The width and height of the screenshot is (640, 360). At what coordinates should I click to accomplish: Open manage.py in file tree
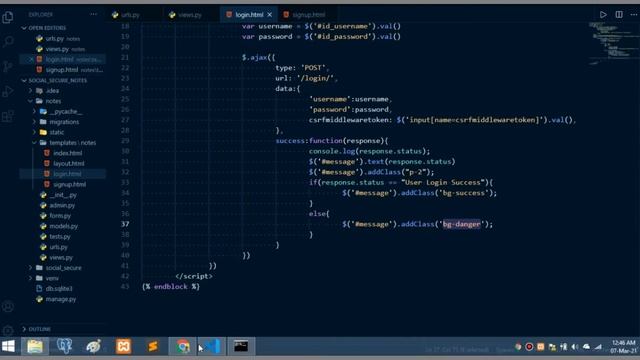tap(61, 299)
